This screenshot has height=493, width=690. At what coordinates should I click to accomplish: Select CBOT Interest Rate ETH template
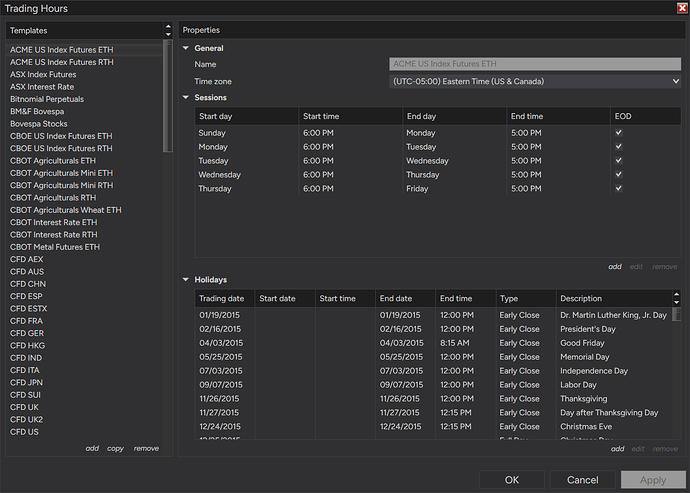[85, 222]
